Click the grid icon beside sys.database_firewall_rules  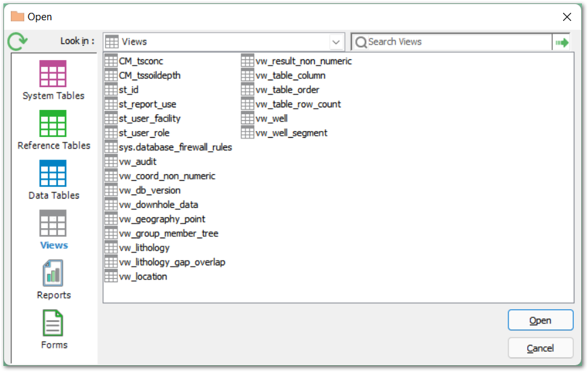[x=111, y=147]
